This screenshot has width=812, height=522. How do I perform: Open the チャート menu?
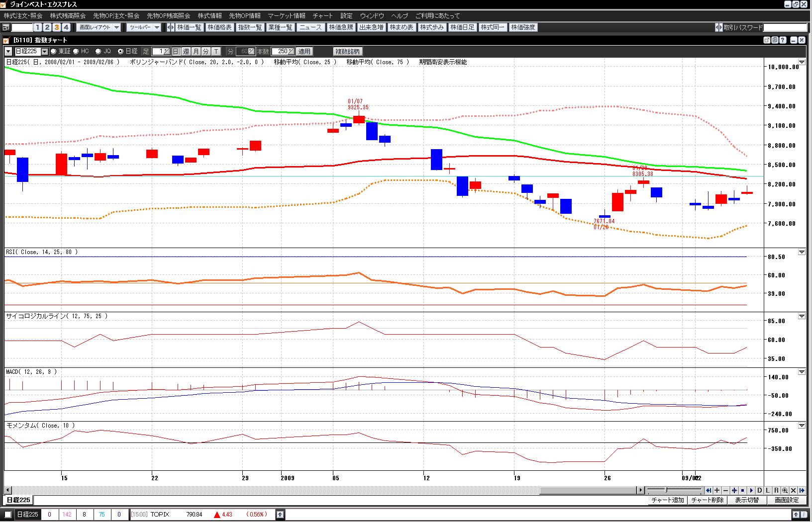tap(322, 16)
